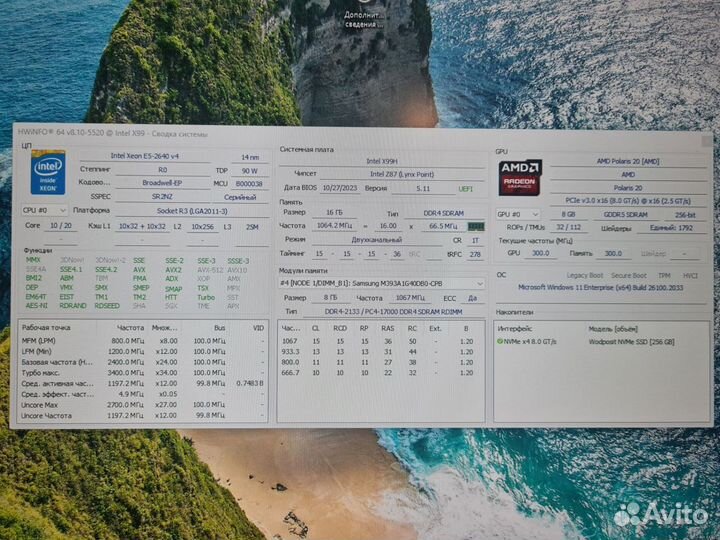Click the Intel Inside Xeon logo

[x=48, y=173]
